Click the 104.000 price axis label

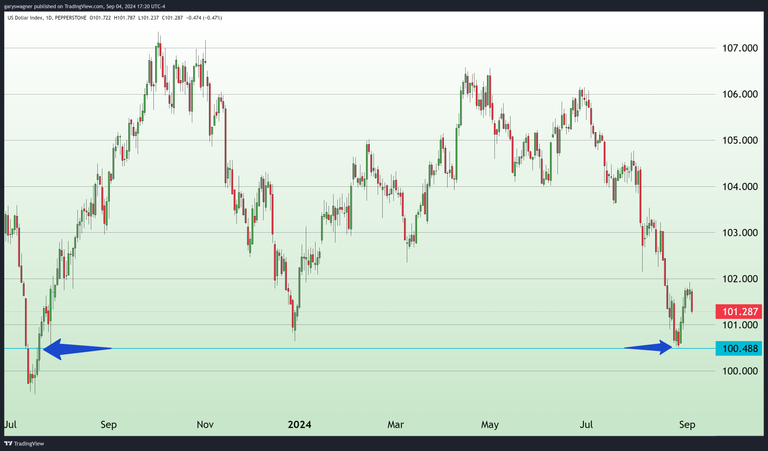point(739,186)
